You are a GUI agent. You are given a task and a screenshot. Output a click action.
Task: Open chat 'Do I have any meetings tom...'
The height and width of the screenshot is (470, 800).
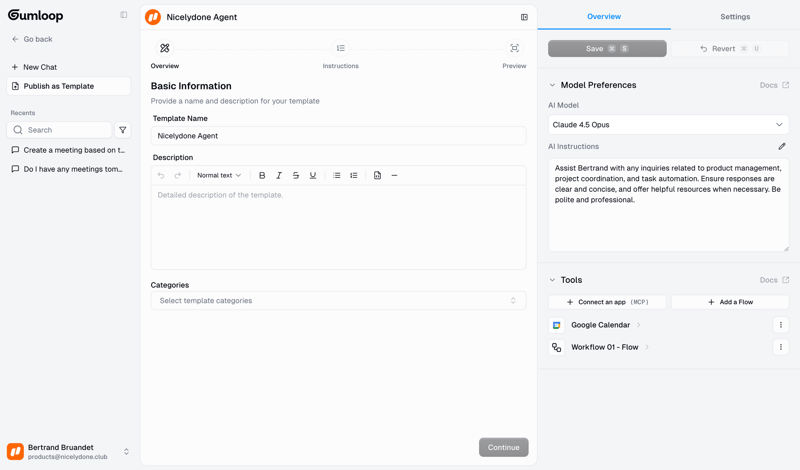click(x=68, y=169)
